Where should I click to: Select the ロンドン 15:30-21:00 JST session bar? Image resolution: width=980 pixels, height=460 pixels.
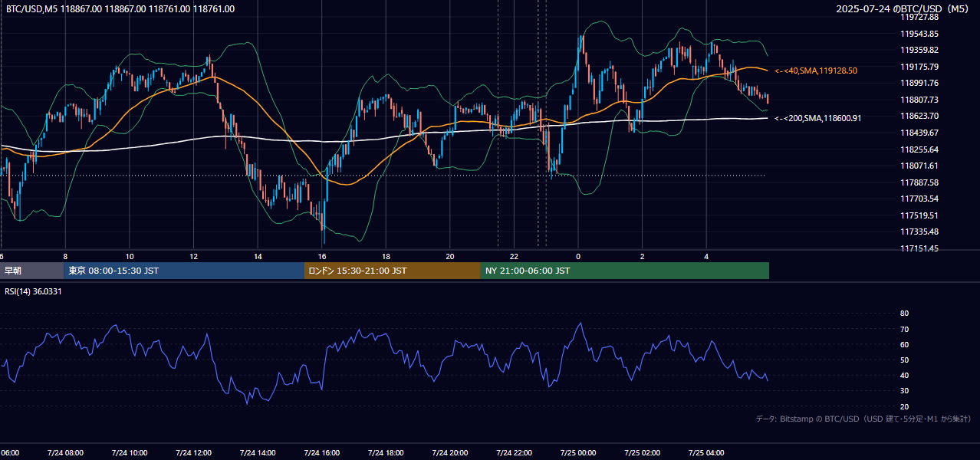[x=393, y=271]
